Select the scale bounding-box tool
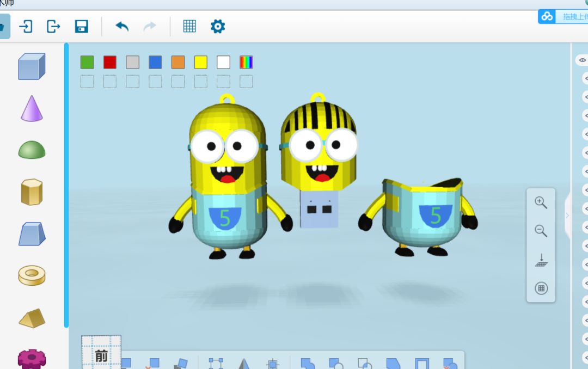 (x=216, y=364)
